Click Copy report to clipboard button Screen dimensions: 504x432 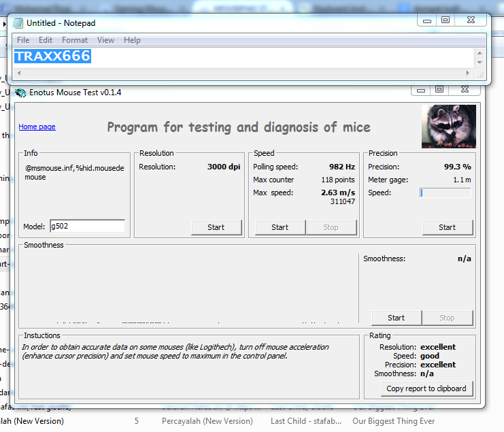tap(426, 388)
